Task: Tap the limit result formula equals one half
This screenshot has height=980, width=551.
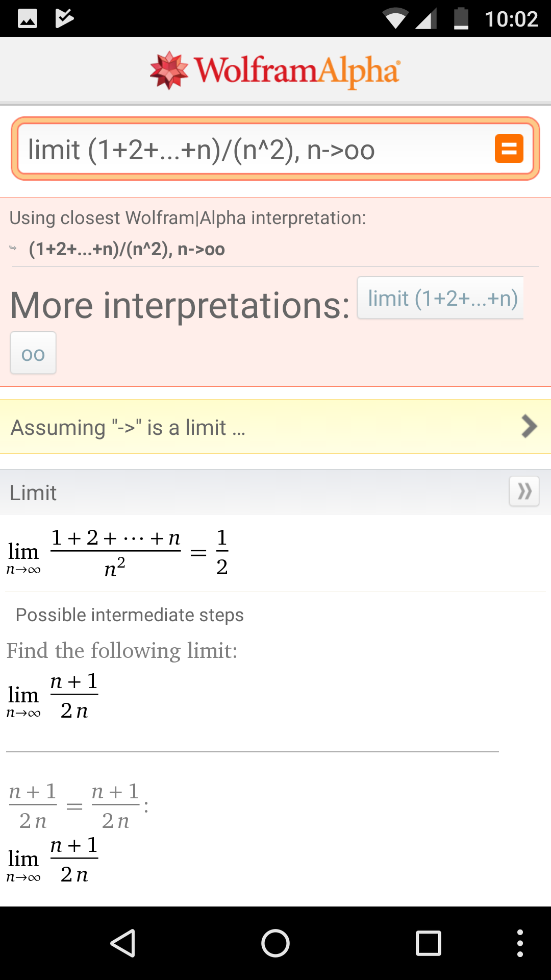Action: [118, 553]
